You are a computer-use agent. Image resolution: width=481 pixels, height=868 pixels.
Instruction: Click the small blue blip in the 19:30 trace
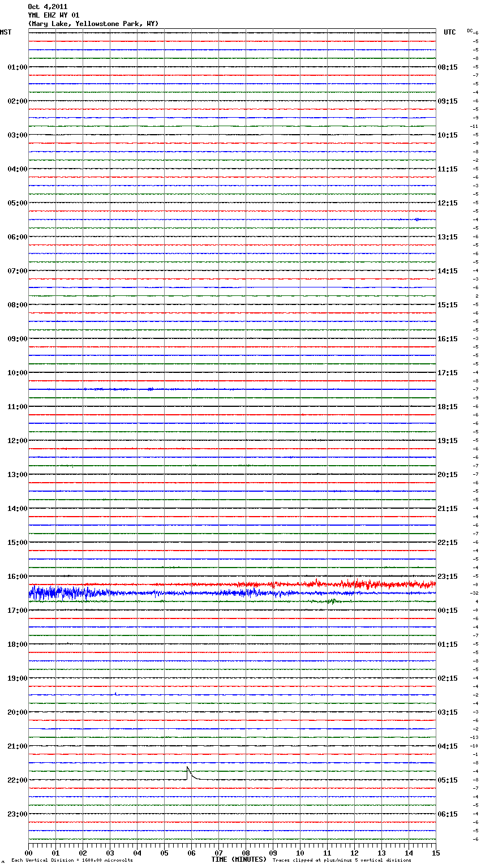[x=115, y=694]
